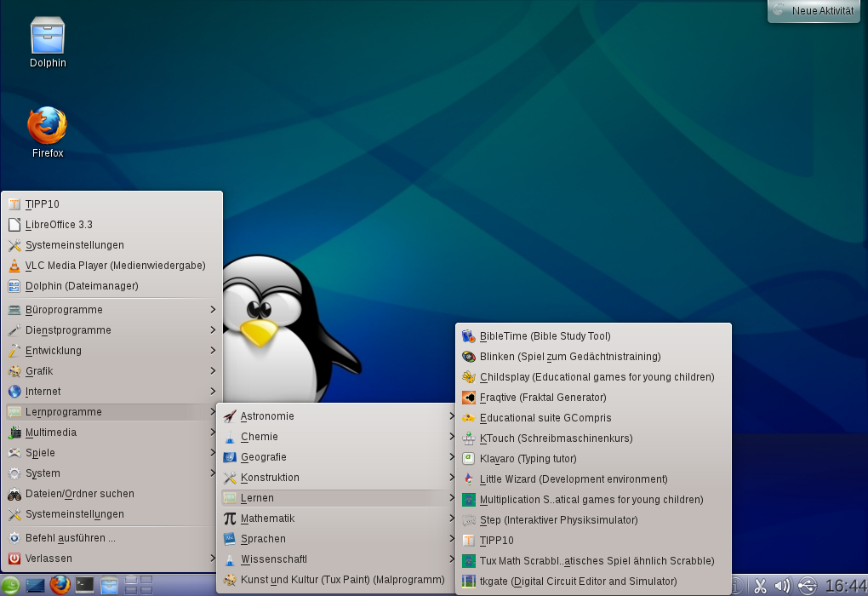Open Systemeinstellungen listed above VLC Media Player
The height and width of the screenshot is (596, 868).
(111, 245)
